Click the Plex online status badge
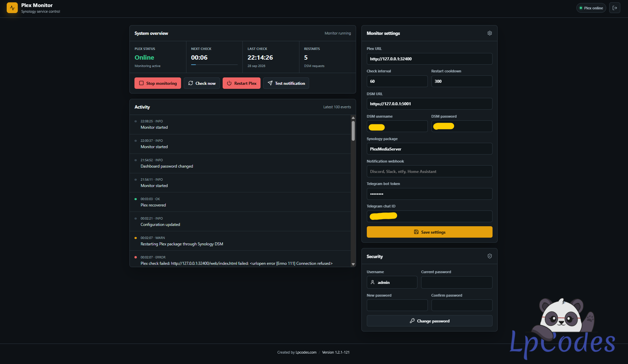This screenshot has height=364, width=628. pos(591,8)
